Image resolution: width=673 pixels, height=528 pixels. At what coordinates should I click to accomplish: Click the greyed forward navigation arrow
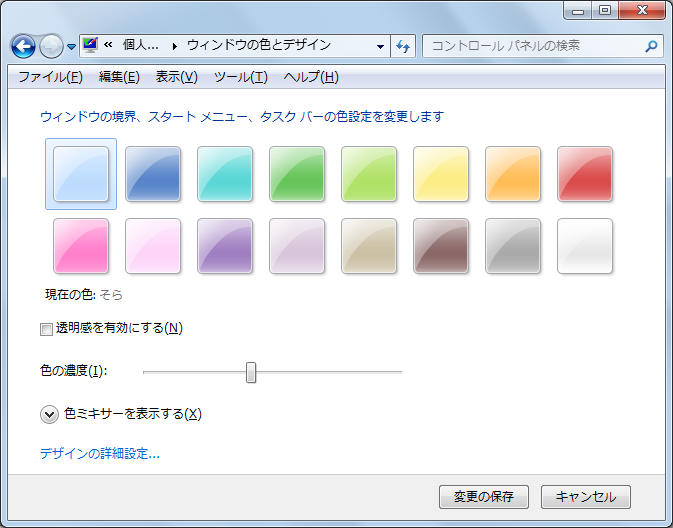[51, 46]
